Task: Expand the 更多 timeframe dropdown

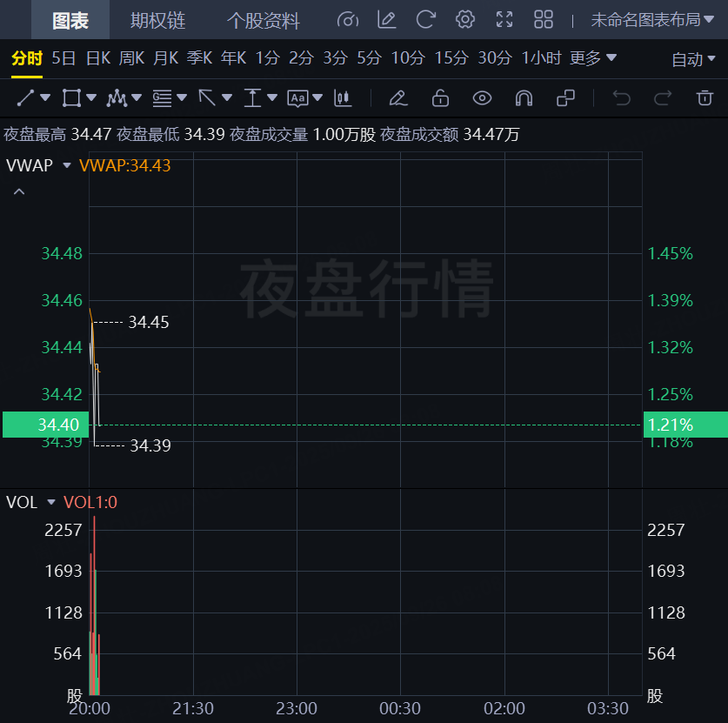Action: [593, 58]
